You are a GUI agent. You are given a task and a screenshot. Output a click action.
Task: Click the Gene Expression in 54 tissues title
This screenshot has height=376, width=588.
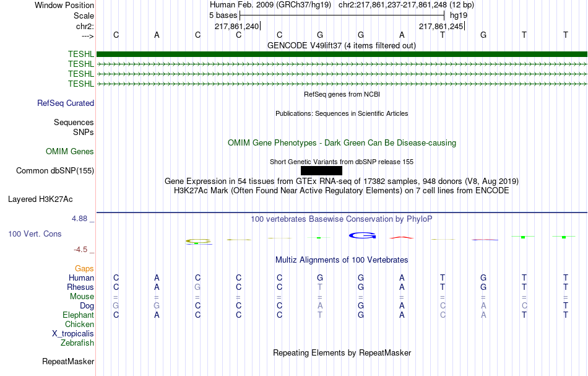[342, 181]
